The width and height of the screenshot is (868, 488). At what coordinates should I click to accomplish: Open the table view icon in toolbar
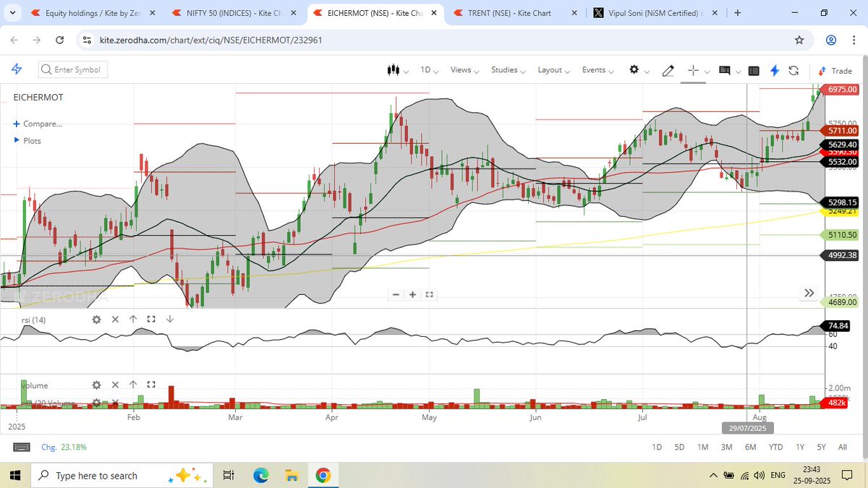tap(754, 71)
